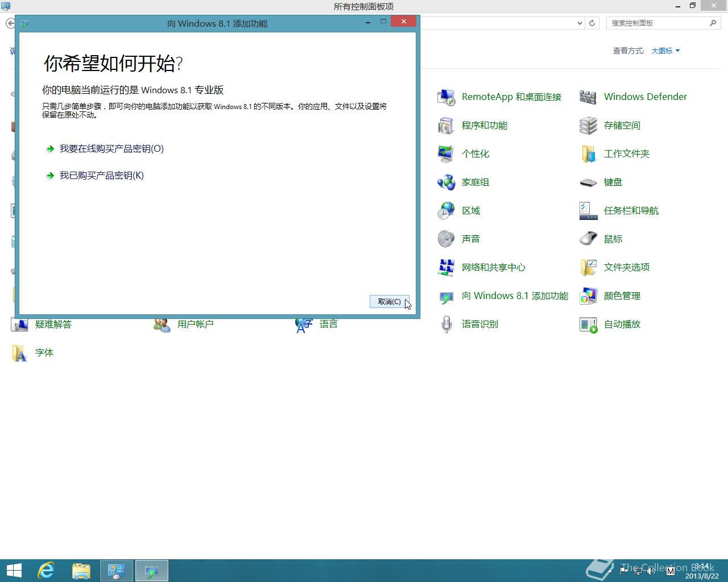Minimize the add-features dialog
The width and height of the screenshot is (728, 582).
click(x=368, y=22)
